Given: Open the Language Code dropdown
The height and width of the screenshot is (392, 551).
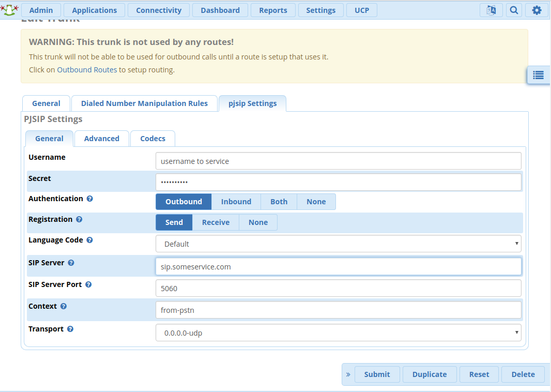Looking at the screenshot, I should tap(338, 244).
